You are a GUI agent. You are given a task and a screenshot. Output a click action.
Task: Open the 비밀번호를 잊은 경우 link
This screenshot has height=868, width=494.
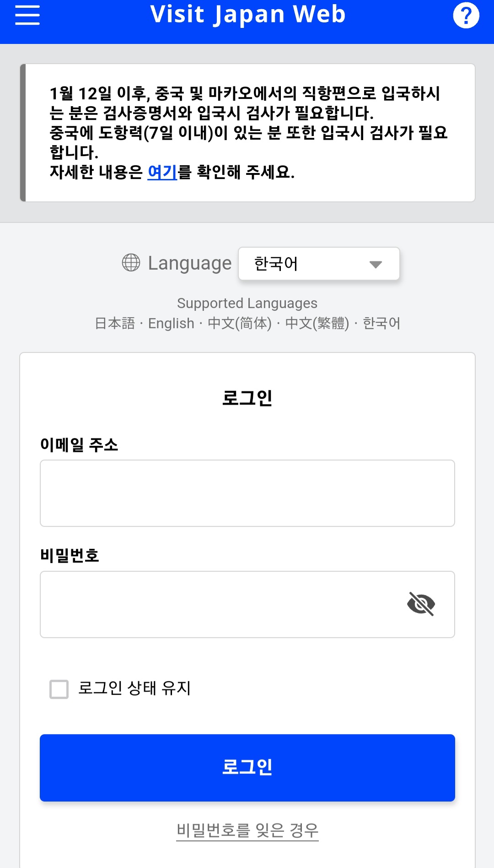tap(247, 830)
